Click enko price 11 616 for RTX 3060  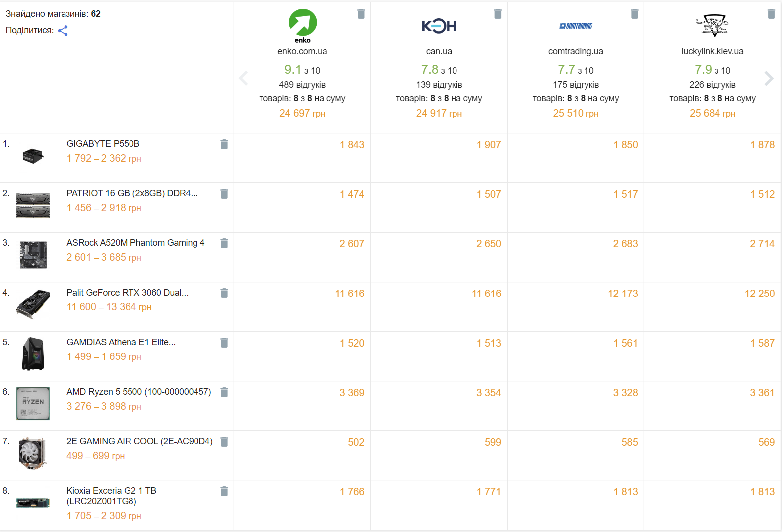point(350,294)
